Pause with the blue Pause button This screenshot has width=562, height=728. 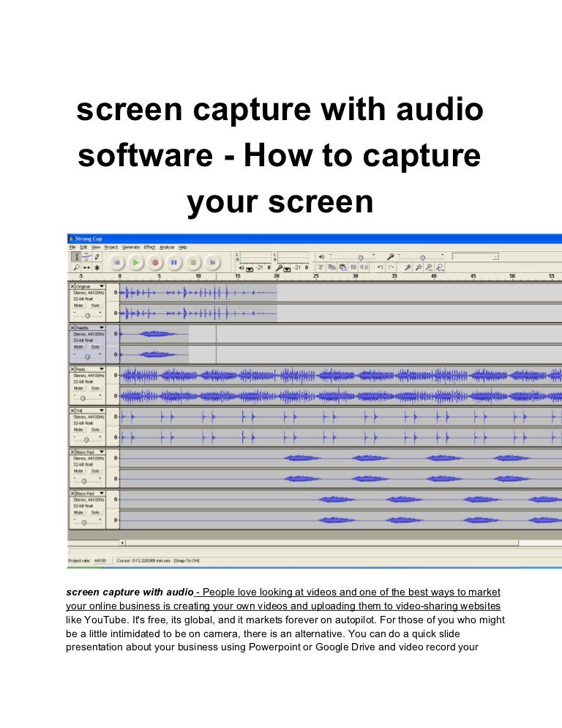(174, 262)
